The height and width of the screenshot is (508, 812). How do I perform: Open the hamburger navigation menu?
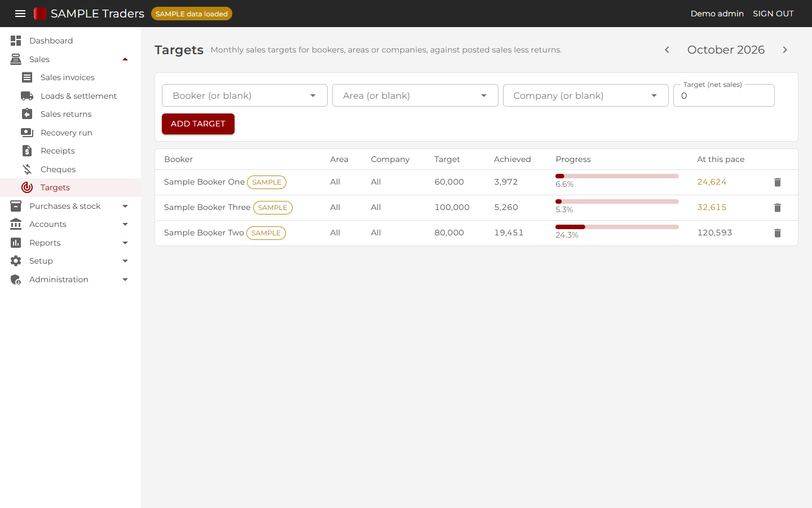click(x=20, y=14)
